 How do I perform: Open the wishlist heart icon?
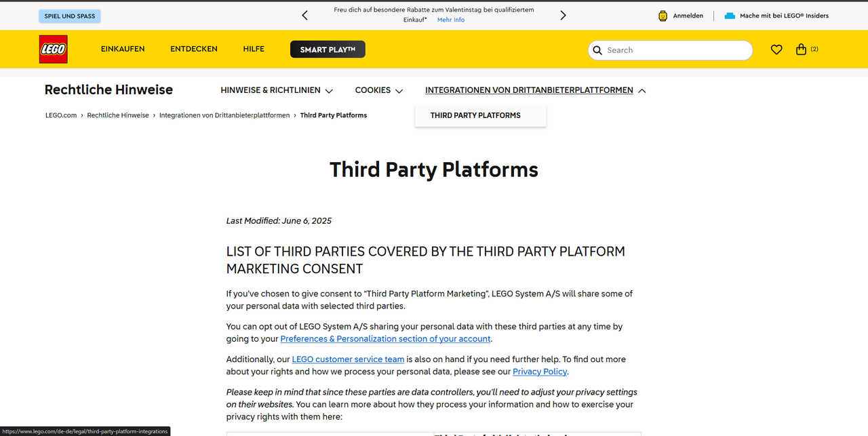coord(776,49)
